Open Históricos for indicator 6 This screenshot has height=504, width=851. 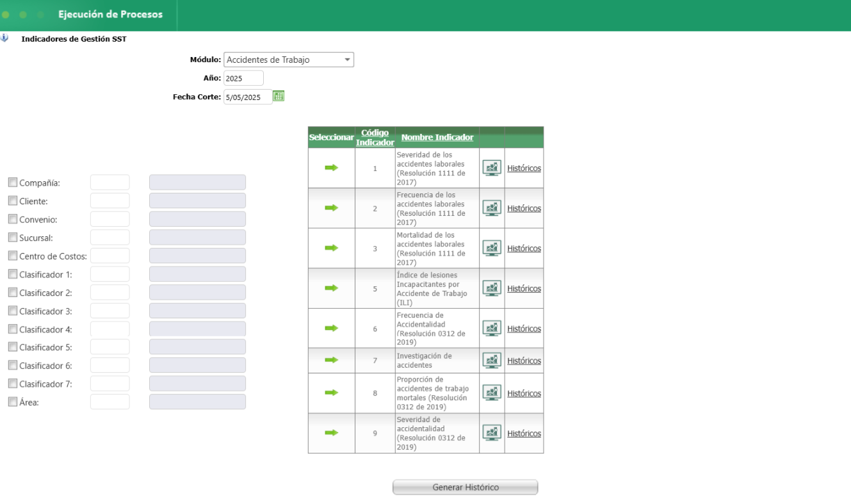(x=524, y=329)
